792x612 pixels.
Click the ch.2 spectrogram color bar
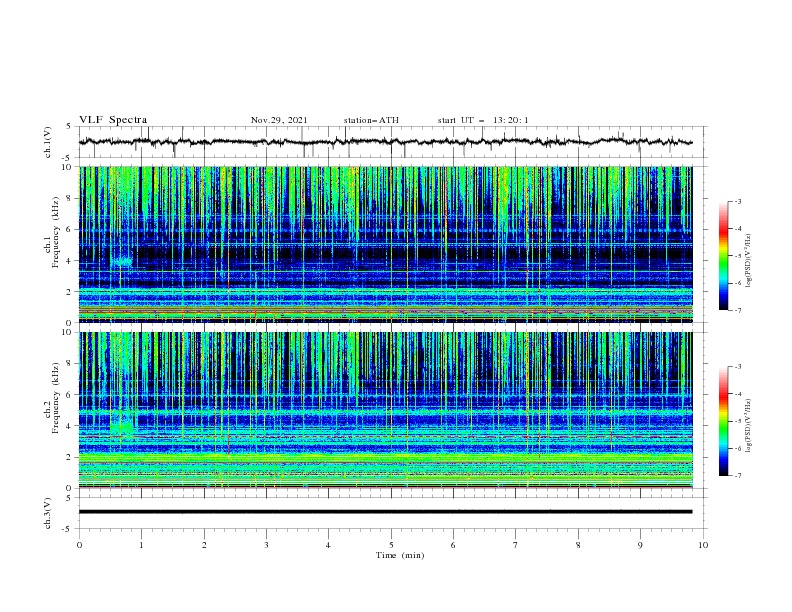723,421
